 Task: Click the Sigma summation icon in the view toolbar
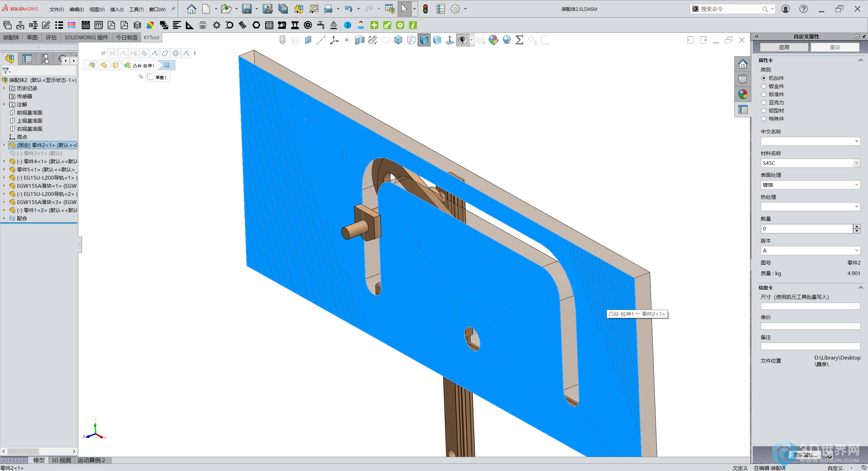tap(519, 40)
